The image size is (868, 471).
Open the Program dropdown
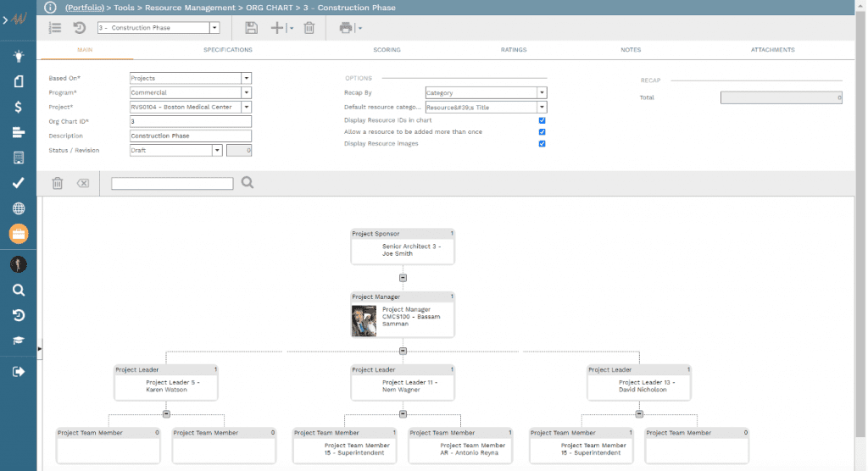pos(247,92)
